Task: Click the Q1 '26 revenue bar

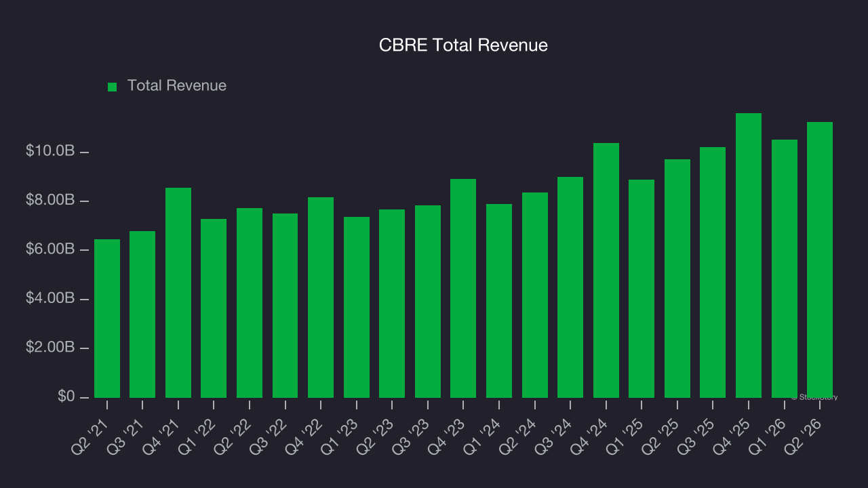Action: coord(785,268)
